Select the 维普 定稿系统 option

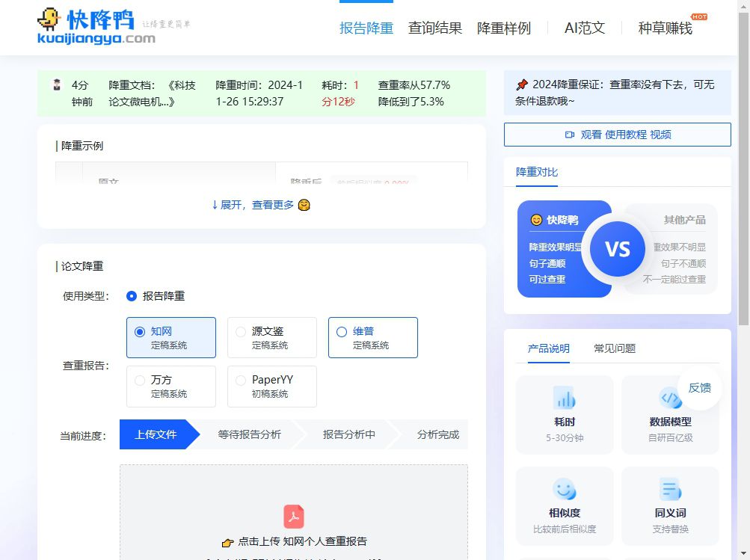373,338
